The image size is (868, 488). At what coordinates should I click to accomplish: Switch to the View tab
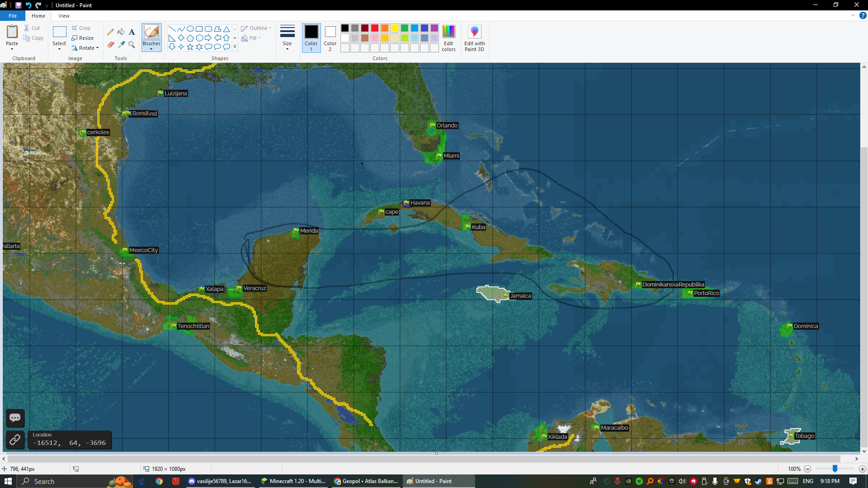[x=64, y=16]
